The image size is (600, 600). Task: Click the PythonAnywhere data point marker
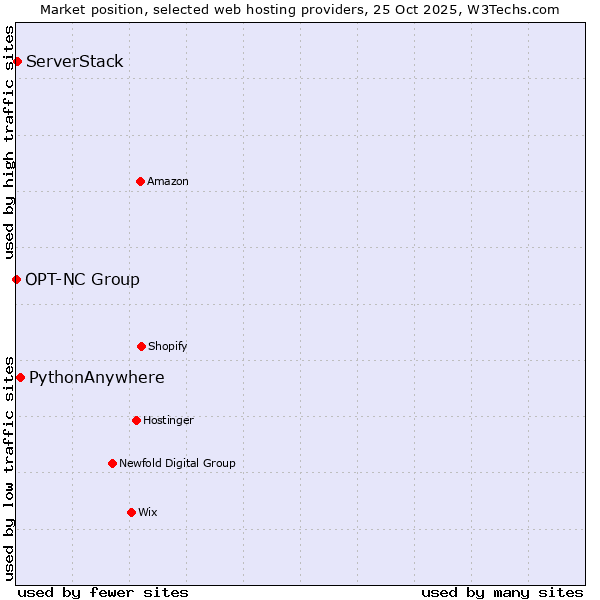[20, 377]
